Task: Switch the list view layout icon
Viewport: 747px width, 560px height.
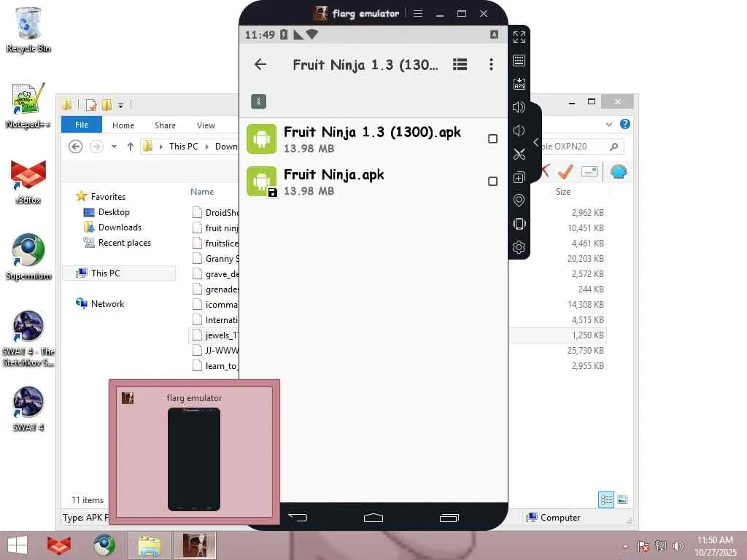Action: (x=460, y=64)
